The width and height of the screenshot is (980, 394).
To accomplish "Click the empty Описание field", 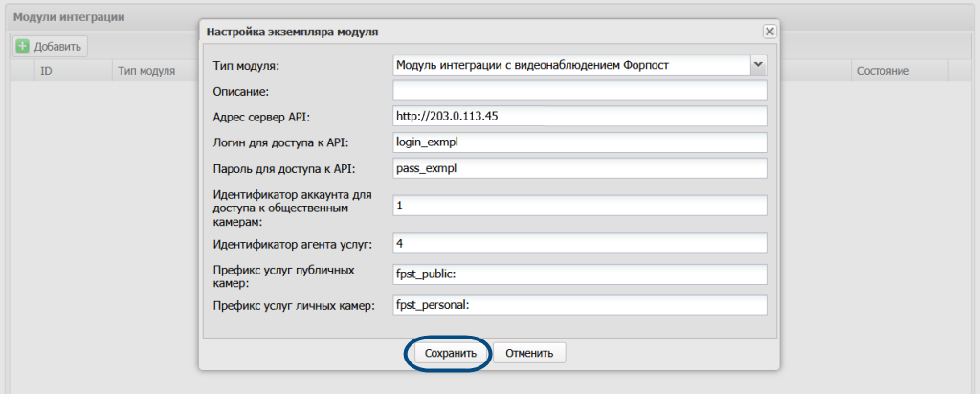I will 579,91.
